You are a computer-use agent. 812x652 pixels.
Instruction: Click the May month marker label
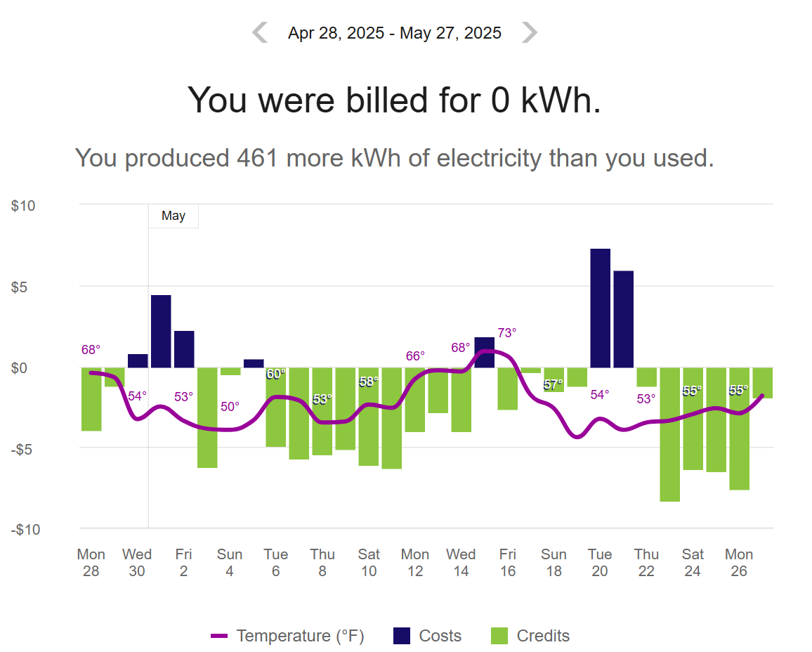[x=173, y=216]
